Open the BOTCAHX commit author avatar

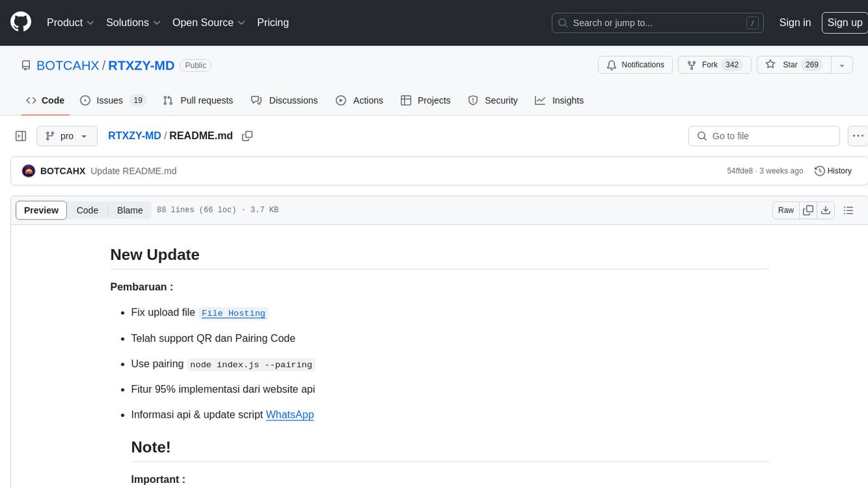coord(28,171)
